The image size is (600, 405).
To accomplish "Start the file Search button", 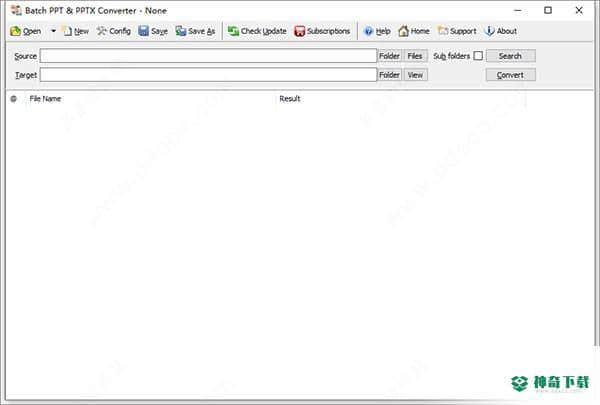I will click(x=510, y=56).
